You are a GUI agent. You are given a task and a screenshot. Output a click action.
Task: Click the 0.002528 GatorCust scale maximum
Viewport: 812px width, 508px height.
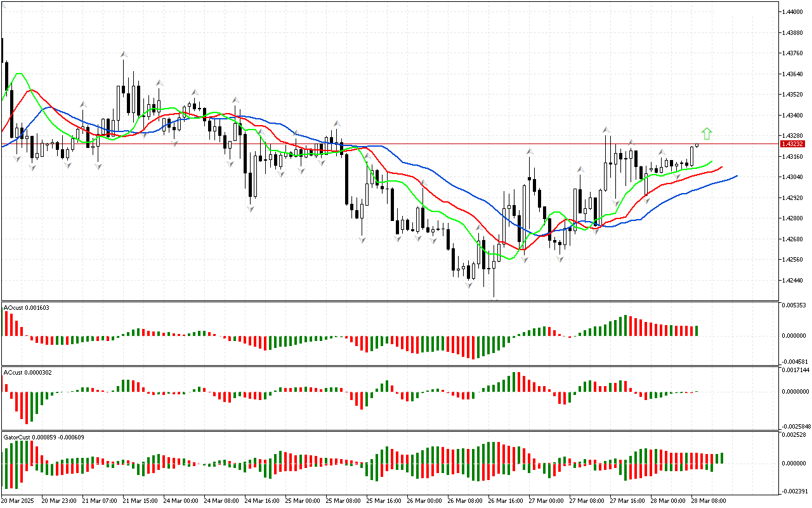pyautogui.click(x=794, y=435)
